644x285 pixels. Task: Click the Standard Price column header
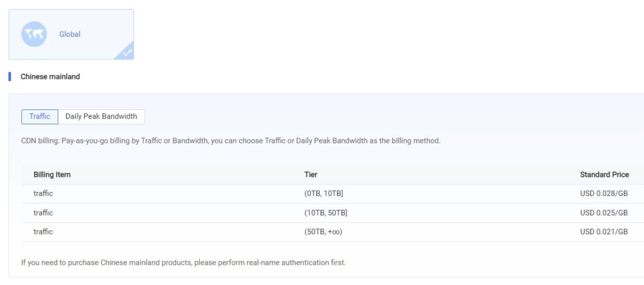(x=604, y=174)
